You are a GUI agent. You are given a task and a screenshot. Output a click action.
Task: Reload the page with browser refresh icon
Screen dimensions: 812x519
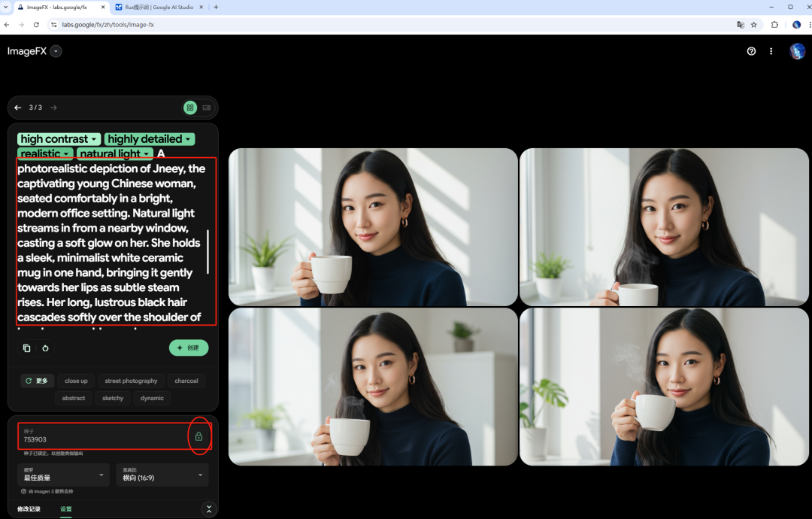pyautogui.click(x=36, y=24)
